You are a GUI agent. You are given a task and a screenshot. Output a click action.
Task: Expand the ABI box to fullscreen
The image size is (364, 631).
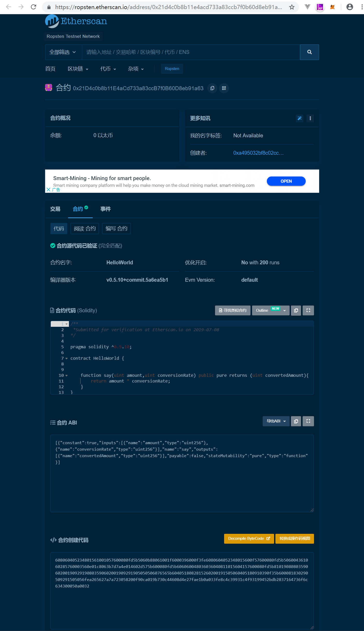click(x=308, y=421)
